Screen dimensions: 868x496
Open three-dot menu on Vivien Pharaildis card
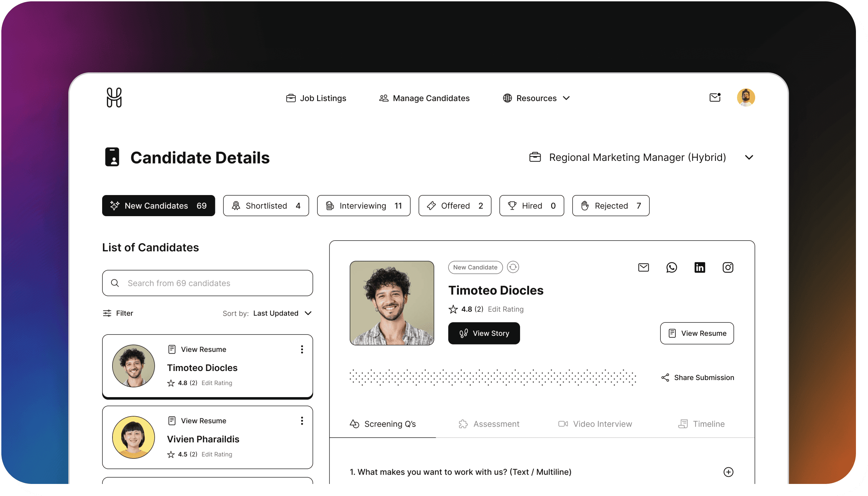coord(302,421)
